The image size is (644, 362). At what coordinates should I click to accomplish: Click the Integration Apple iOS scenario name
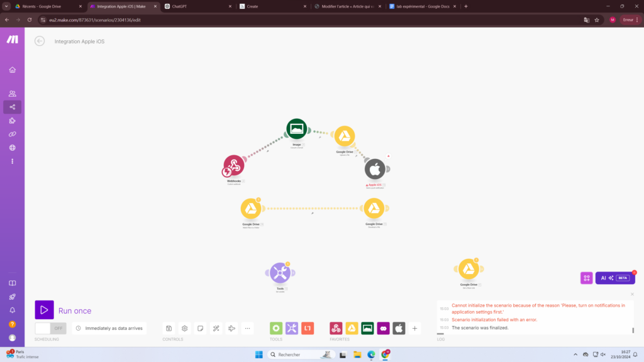pos(79,41)
